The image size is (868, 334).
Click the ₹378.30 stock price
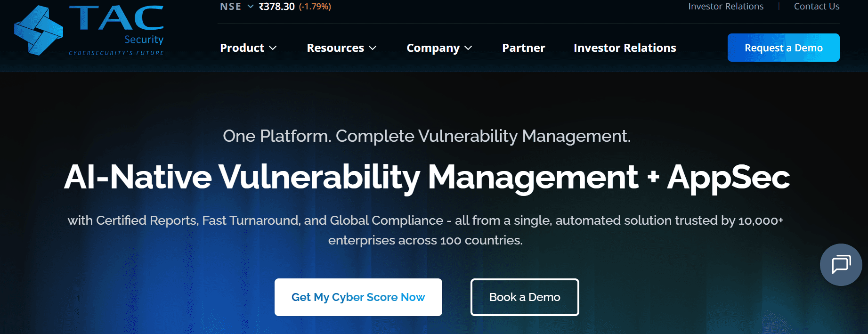pyautogui.click(x=277, y=7)
